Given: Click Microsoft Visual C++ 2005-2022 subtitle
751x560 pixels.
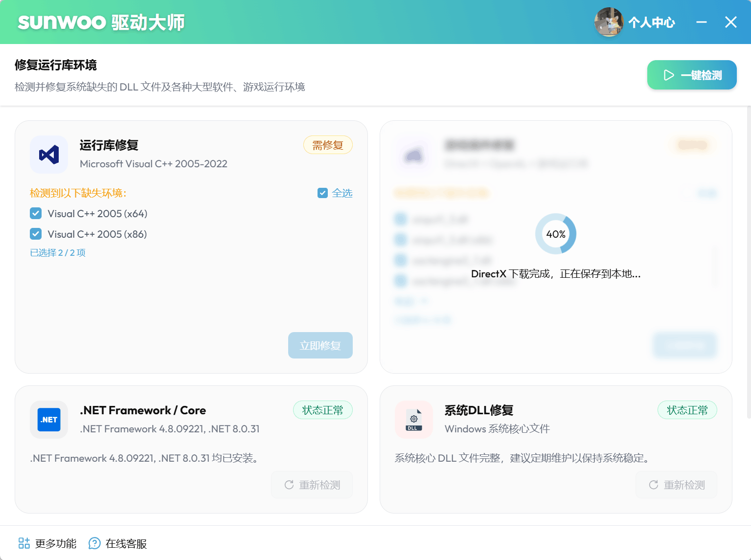Looking at the screenshot, I should click(154, 164).
